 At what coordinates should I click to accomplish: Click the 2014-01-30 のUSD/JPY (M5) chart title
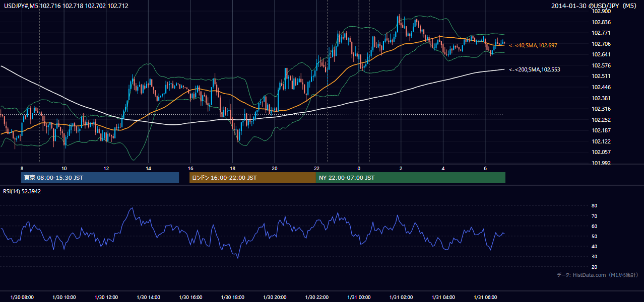click(x=595, y=6)
